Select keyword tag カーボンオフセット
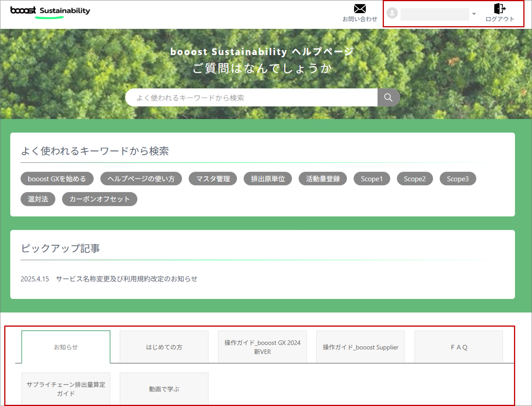The image size is (532, 406). pos(100,199)
